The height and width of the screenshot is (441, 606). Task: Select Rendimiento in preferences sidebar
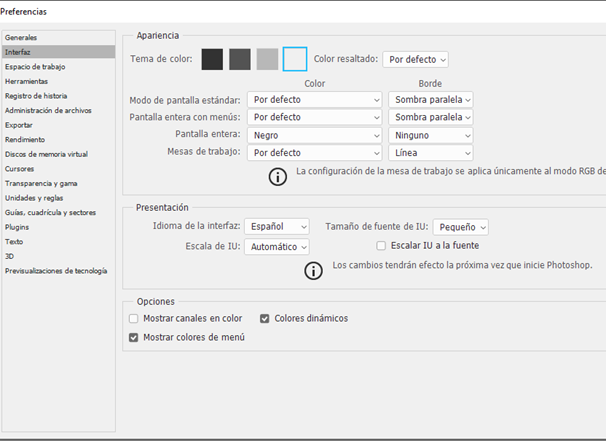point(25,140)
